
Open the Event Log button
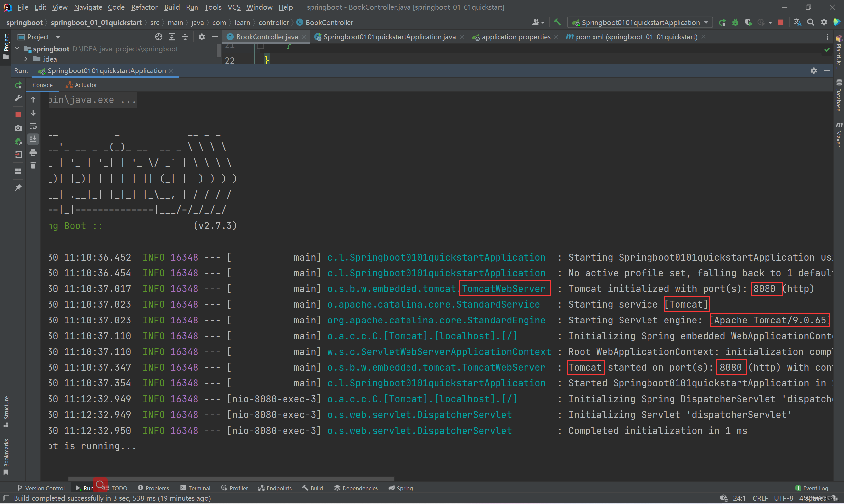pyautogui.click(x=812, y=488)
